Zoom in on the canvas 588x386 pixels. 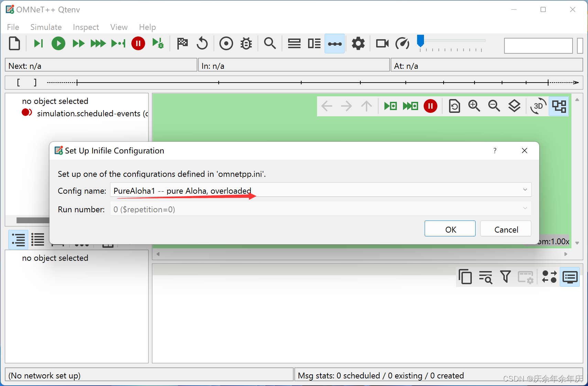(x=474, y=106)
